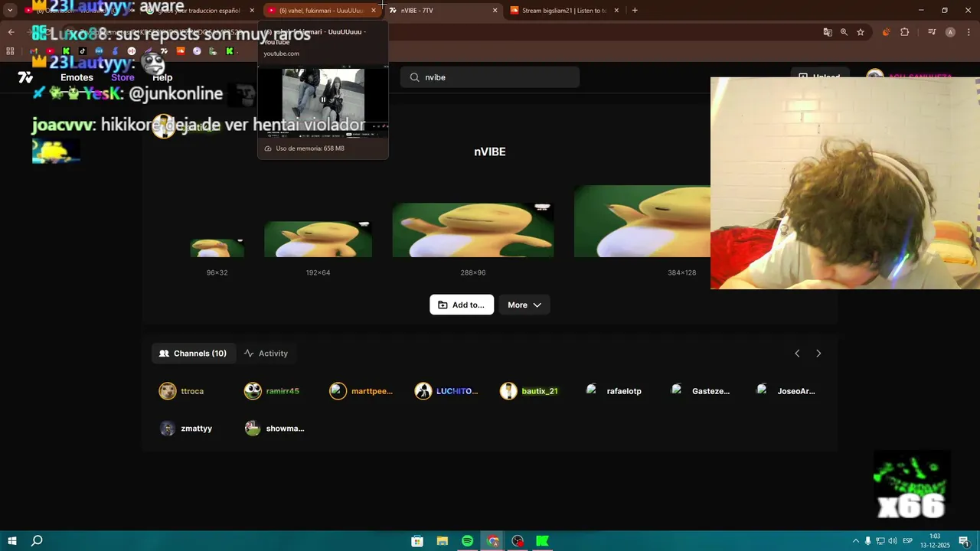Open File Explorer from the taskbar

[x=443, y=541]
